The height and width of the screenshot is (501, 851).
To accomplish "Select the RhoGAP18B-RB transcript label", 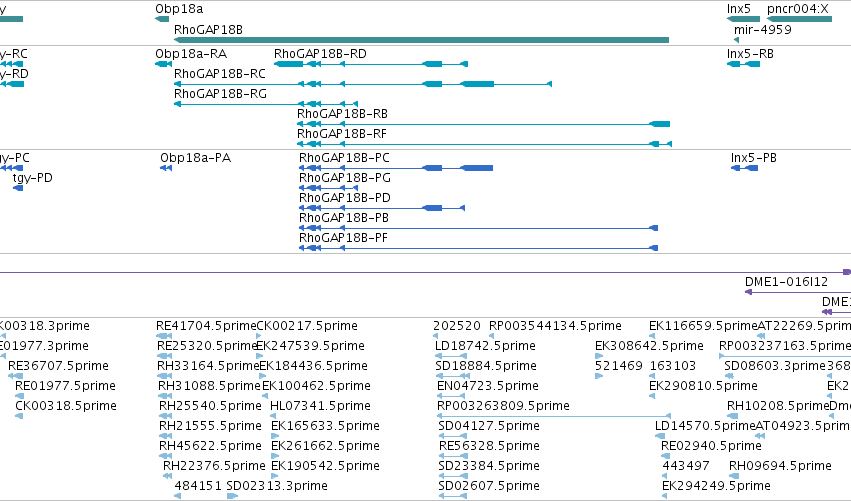I will (x=342, y=114).
